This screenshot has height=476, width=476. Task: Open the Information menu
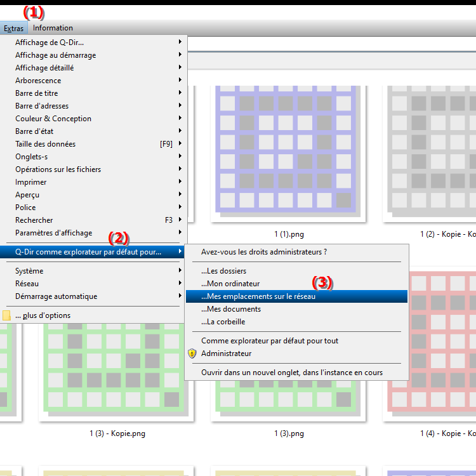coord(53,28)
